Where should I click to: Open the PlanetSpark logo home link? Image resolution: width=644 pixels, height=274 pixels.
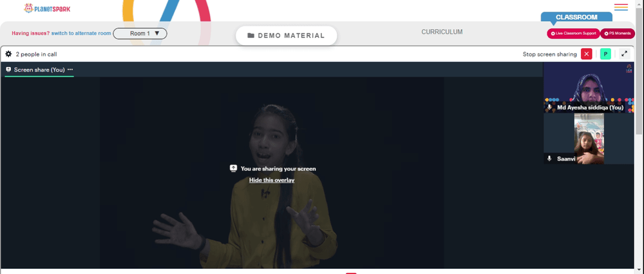pos(47,8)
